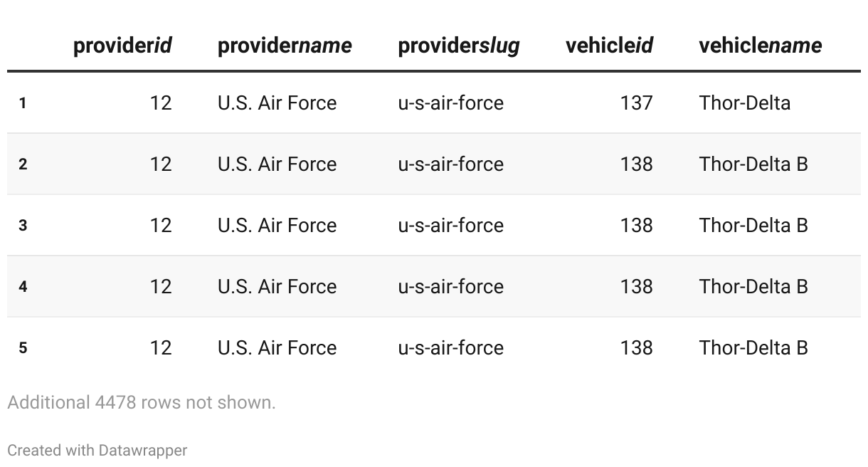Viewport: 868px width, 467px height.
Task: Click the providerslug column header
Action: pyautogui.click(x=459, y=46)
